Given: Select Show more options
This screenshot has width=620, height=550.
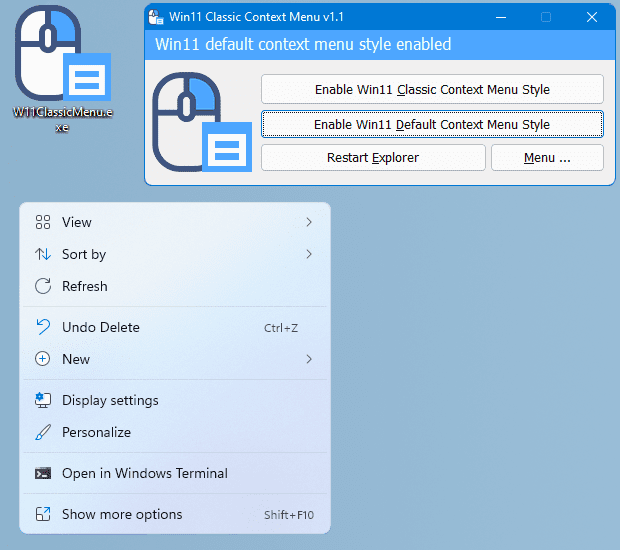Looking at the screenshot, I should click(x=175, y=514).
